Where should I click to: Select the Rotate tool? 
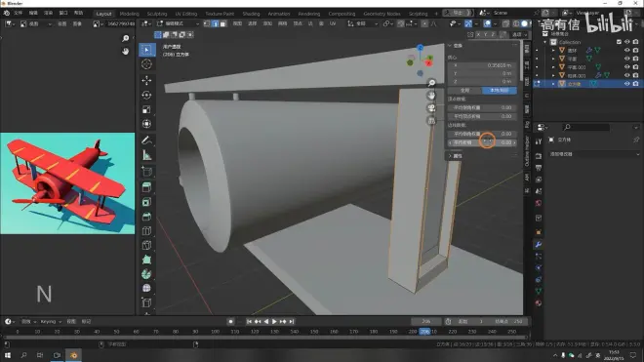tap(146, 95)
